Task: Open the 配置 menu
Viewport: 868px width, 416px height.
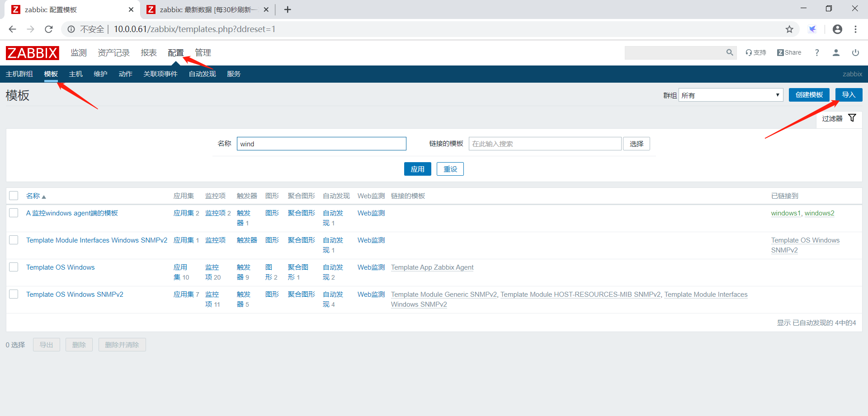Action: (x=176, y=53)
